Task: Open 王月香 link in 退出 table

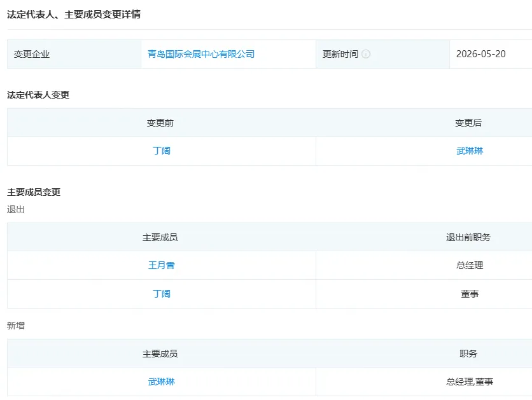Action: coord(161,265)
